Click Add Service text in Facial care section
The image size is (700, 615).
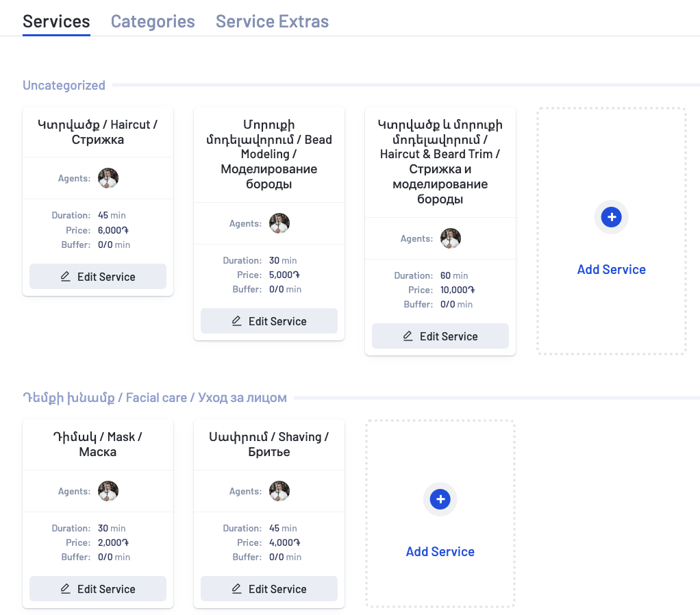(440, 551)
